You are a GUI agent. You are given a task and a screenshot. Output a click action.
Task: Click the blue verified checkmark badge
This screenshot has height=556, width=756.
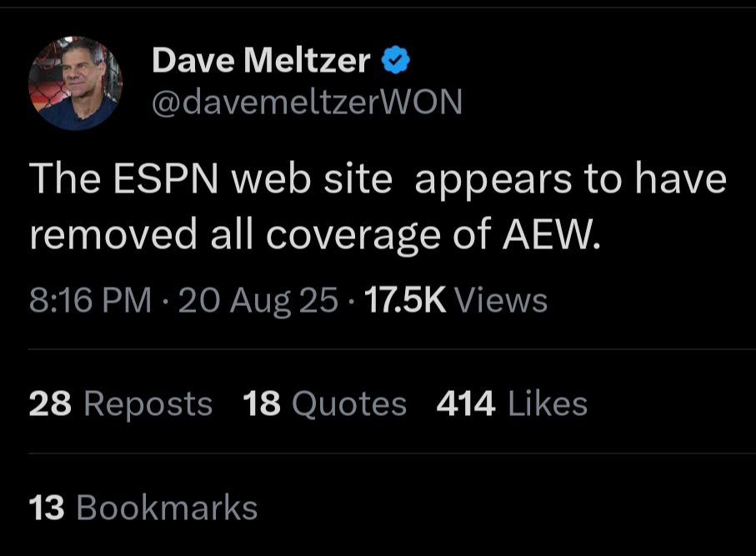point(395,60)
